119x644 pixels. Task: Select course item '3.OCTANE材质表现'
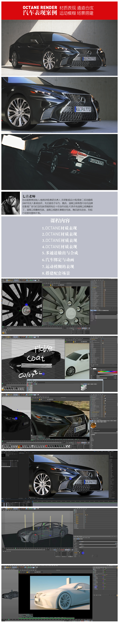tap(59, 240)
